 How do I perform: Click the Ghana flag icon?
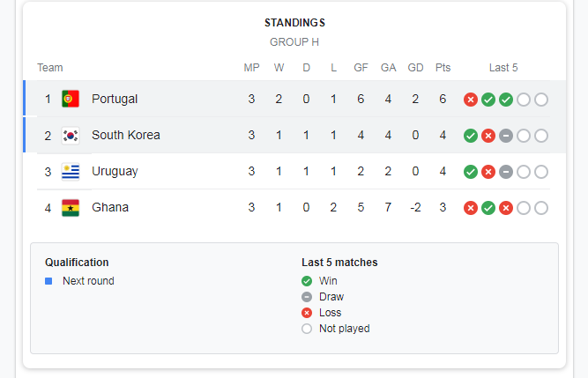(x=71, y=208)
